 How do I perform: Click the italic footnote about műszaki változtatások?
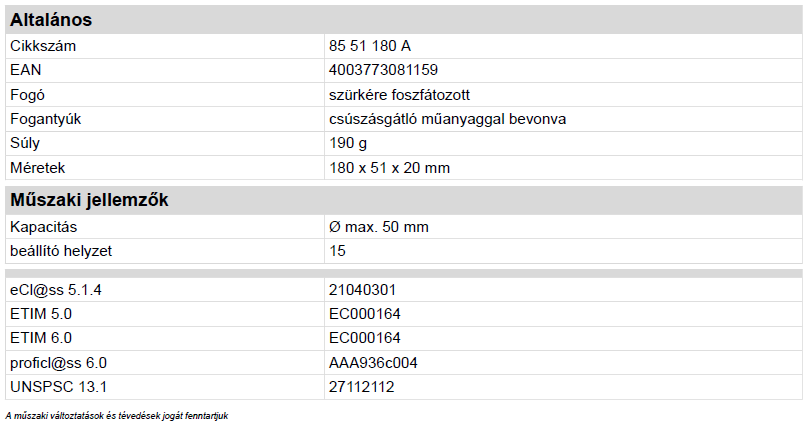click(x=117, y=415)
